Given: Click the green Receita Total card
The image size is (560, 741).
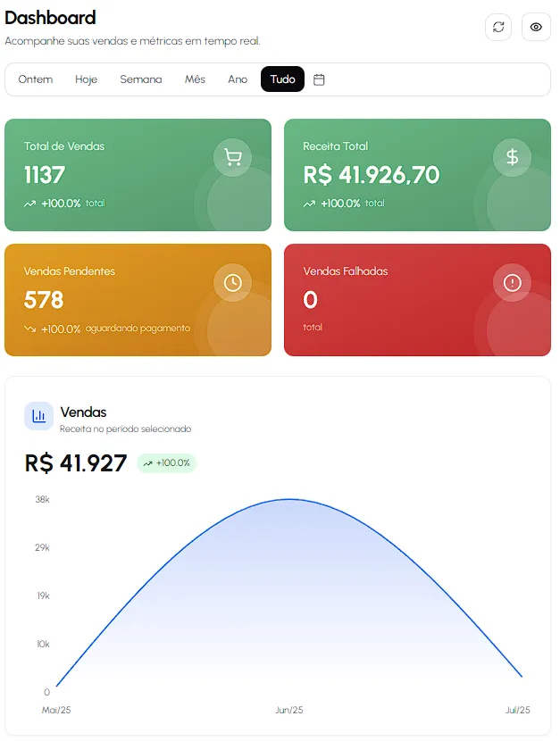Looking at the screenshot, I should click(416, 175).
